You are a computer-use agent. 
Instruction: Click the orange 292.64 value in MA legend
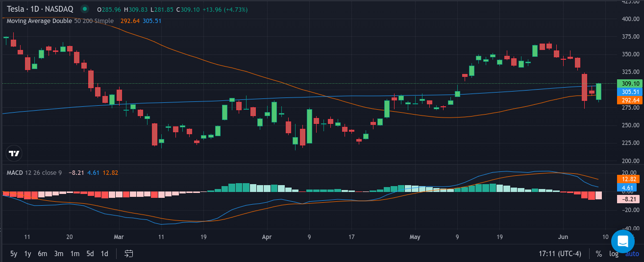click(129, 21)
